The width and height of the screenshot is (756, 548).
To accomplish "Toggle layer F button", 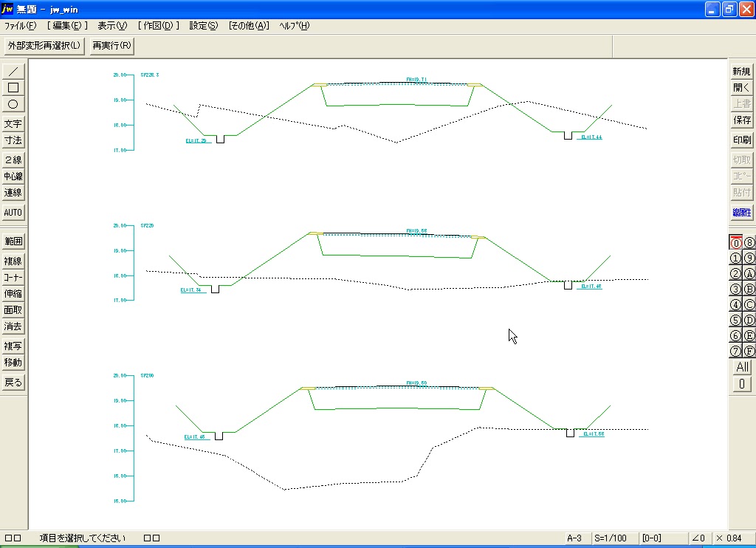I will click(749, 351).
